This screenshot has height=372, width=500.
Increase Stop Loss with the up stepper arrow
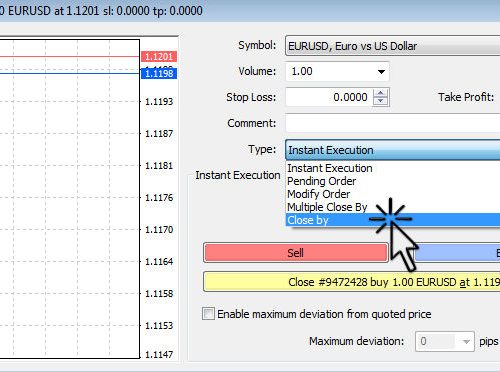(x=381, y=93)
